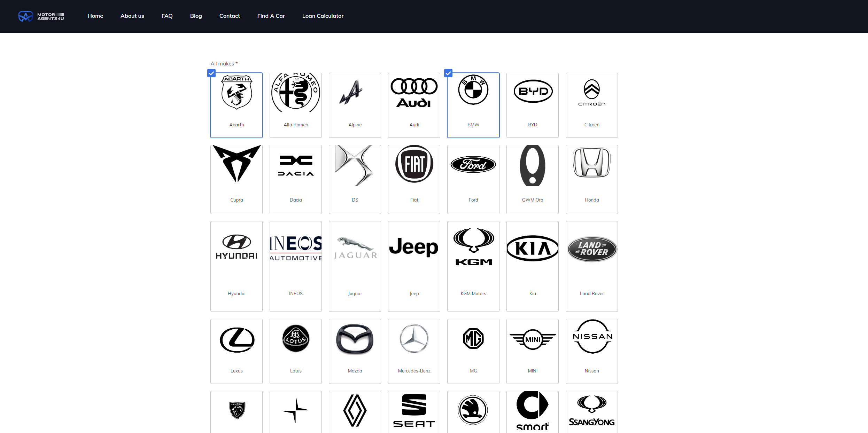Click the Lotus label text
The height and width of the screenshot is (433, 868).
[296, 371]
